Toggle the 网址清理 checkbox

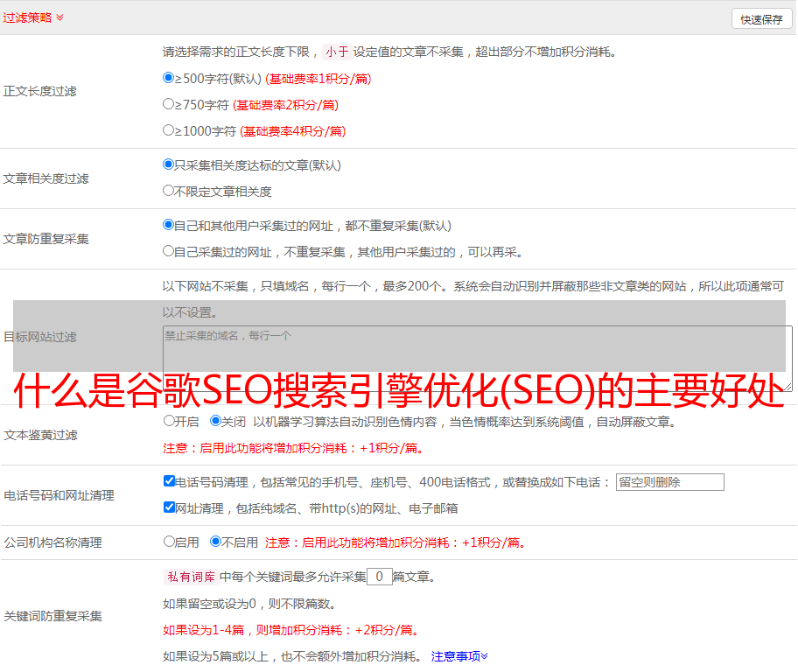169,507
